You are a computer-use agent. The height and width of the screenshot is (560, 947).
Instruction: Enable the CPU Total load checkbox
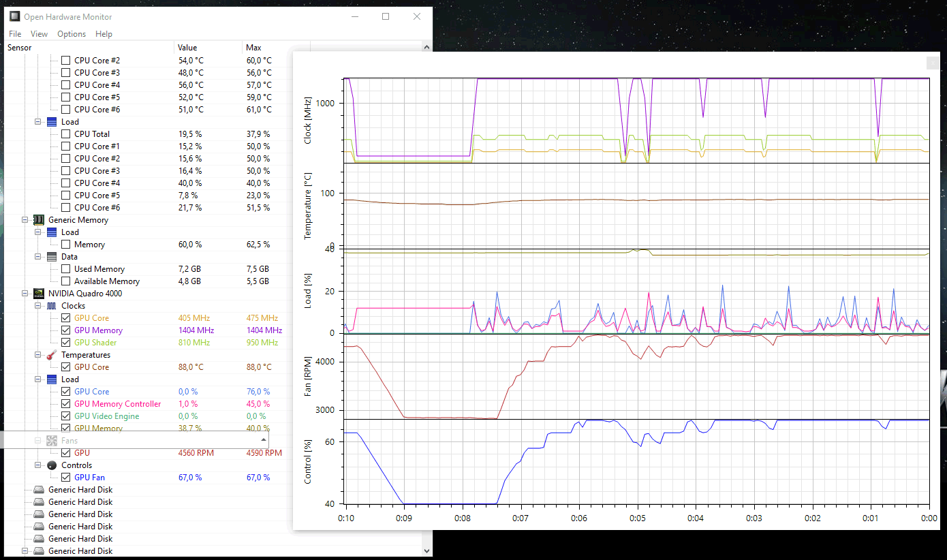[65, 134]
